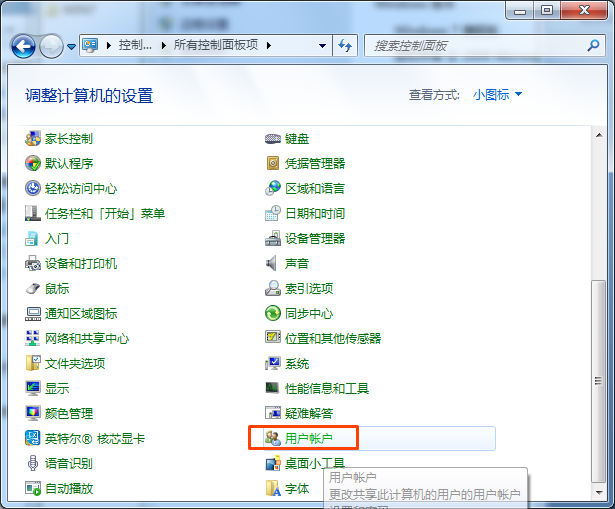
Task: Open the 网络和共享中心 icon
Action: [33, 338]
